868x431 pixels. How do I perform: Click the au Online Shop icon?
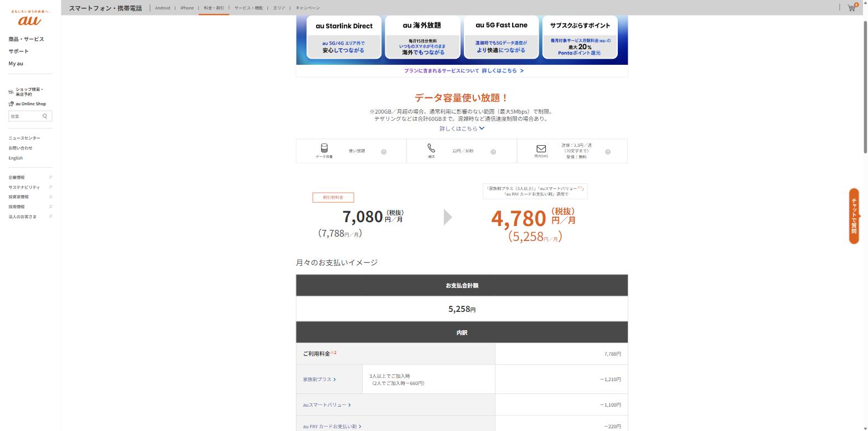point(11,104)
